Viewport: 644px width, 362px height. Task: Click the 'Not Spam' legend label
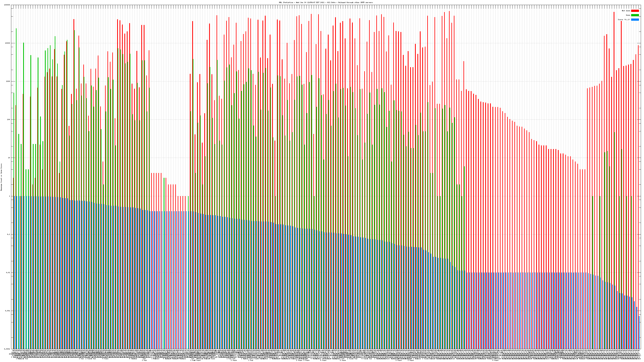(x=626, y=11)
